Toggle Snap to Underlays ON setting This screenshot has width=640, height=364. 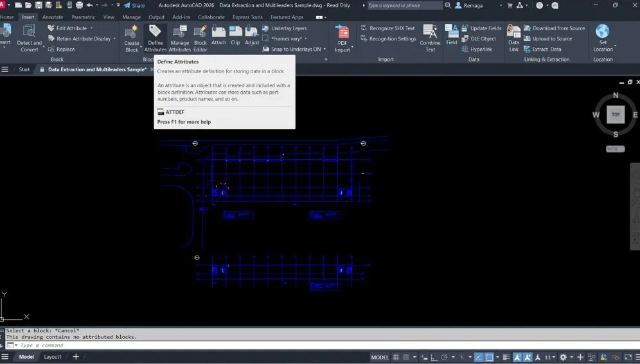[x=295, y=49]
